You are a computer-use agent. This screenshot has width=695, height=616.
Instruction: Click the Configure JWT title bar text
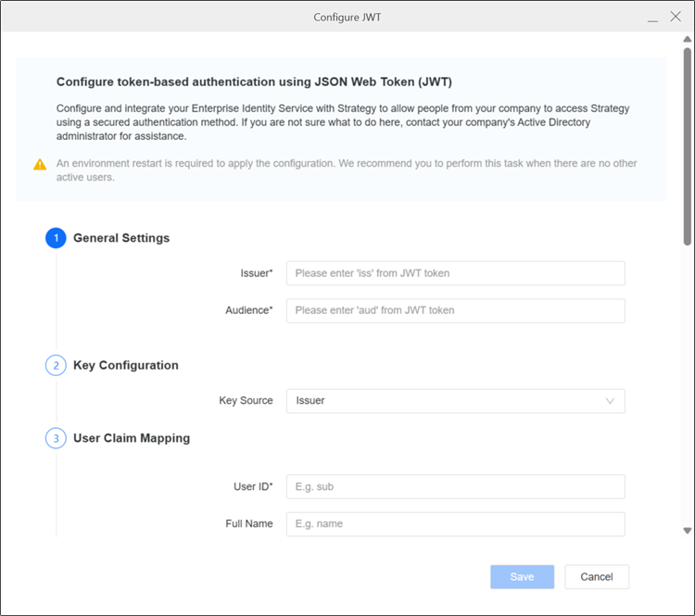(x=347, y=17)
